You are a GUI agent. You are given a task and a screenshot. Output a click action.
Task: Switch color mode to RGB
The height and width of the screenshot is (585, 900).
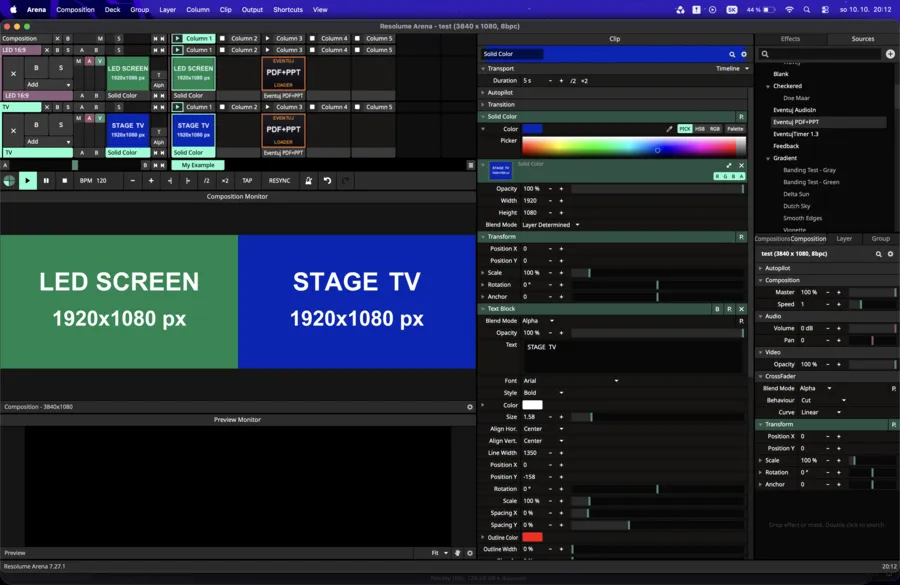[715, 129]
